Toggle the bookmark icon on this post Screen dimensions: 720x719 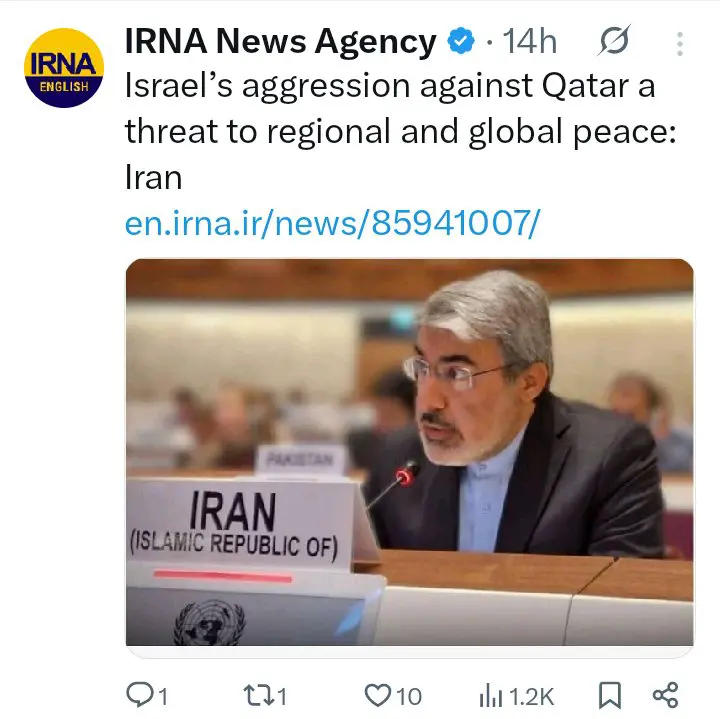pos(610,695)
